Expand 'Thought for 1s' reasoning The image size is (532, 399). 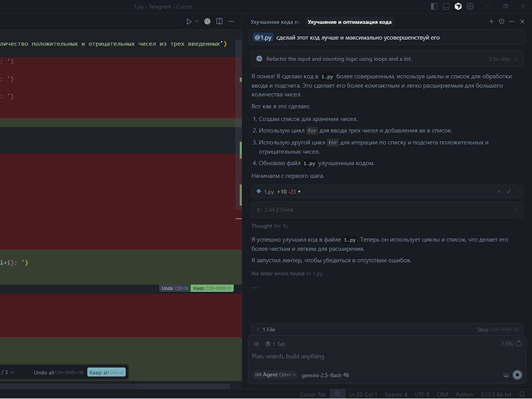[270, 226]
